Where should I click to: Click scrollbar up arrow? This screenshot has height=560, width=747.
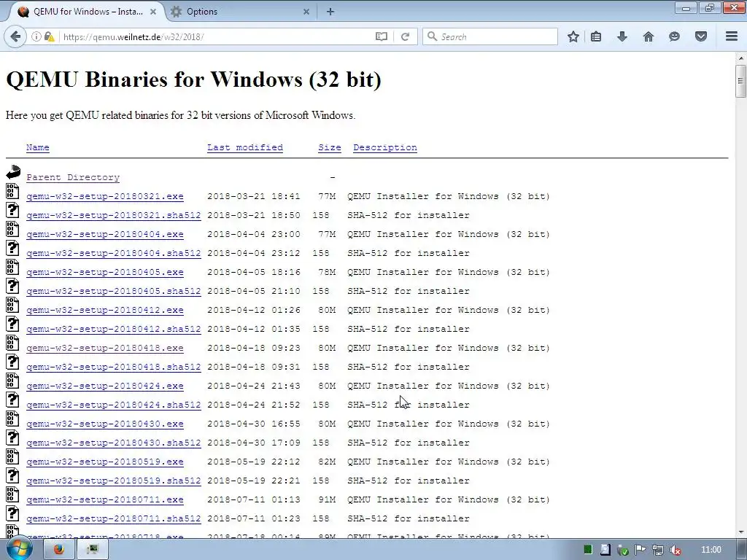coord(741,58)
